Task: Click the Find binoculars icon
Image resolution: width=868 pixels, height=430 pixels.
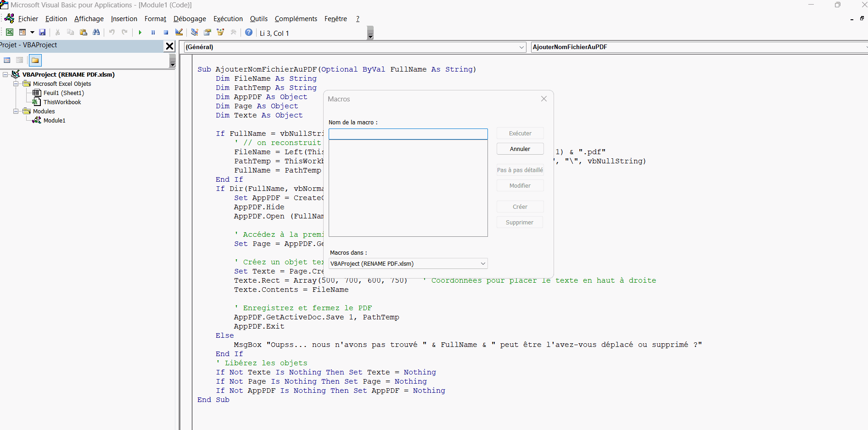Action: click(96, 32)
